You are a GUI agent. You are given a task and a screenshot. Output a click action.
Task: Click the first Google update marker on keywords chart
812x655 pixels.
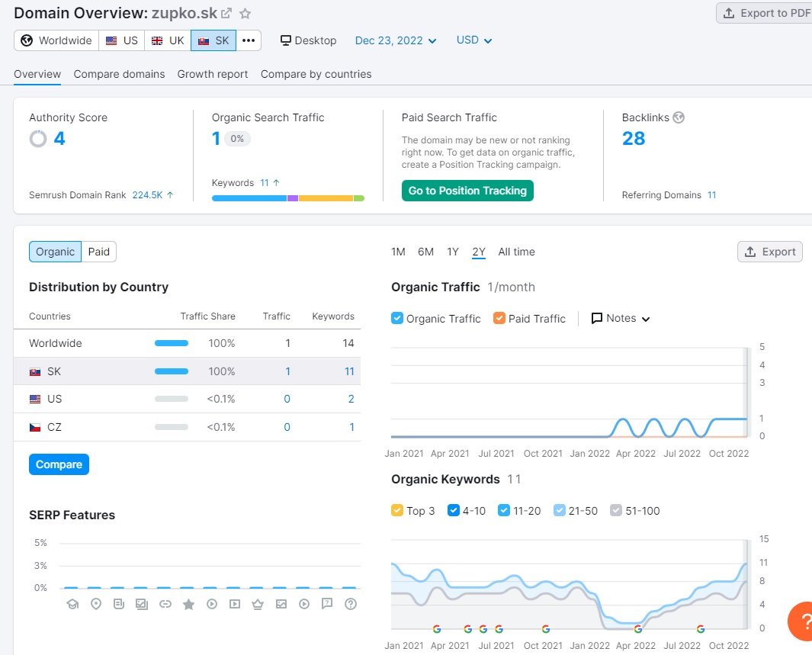pos(437,629)
